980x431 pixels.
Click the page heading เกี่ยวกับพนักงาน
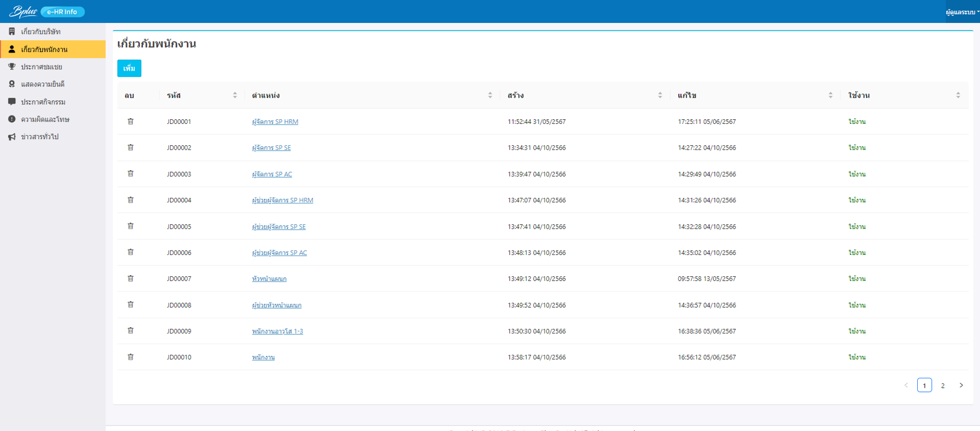[157, 44]
